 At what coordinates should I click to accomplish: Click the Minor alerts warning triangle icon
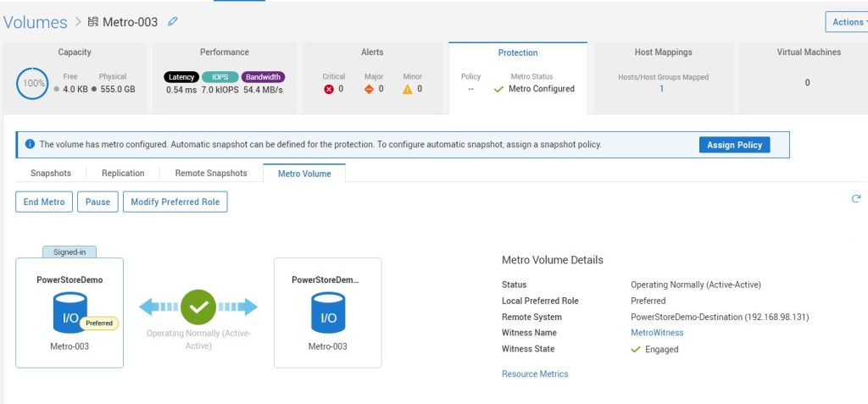(407, 89)
